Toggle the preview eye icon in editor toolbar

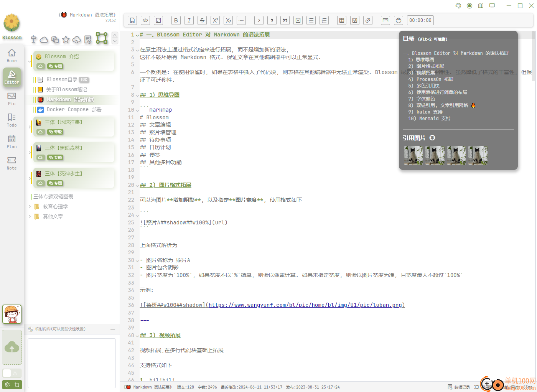(x=145, y=20)
